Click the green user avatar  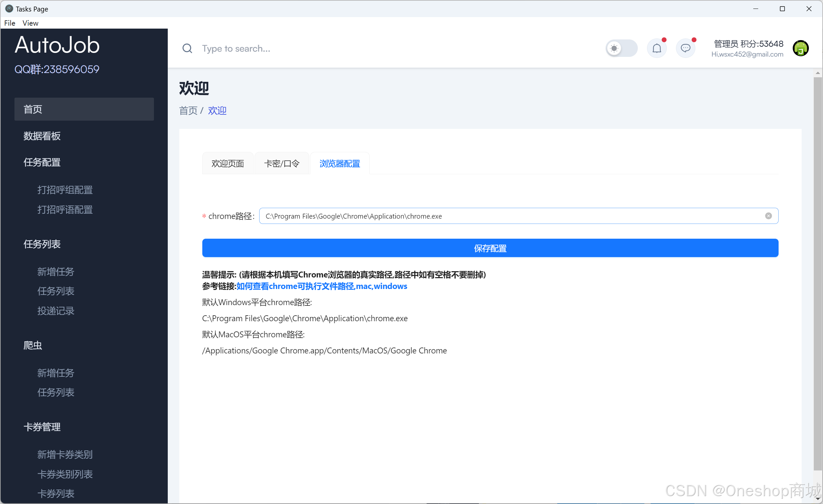[x=800, y=49]
